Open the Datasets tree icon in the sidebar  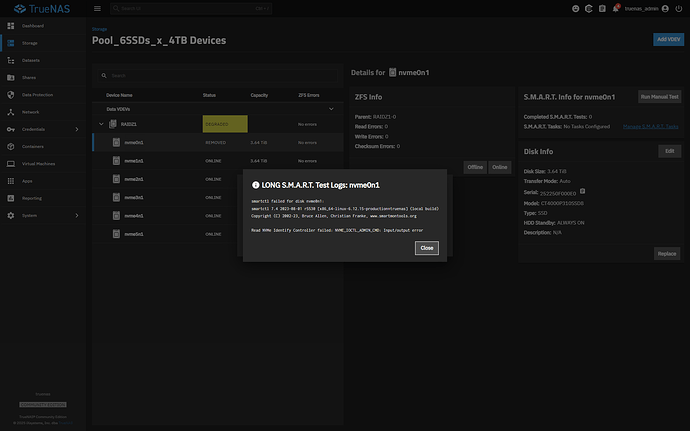(11, 60)
